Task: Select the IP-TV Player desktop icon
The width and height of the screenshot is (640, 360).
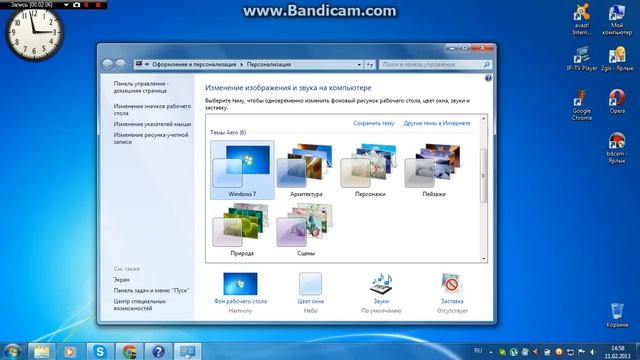Action: (x=582, y=59)
